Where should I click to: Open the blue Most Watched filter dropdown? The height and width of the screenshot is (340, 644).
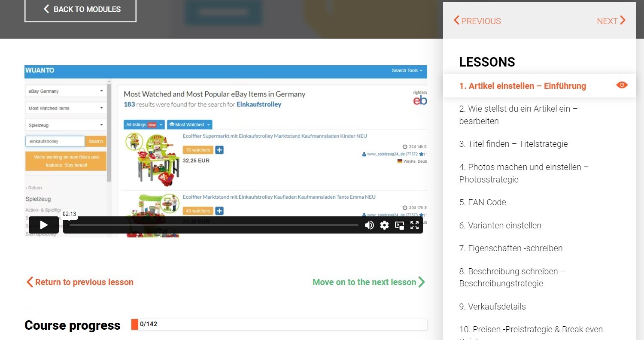click(x=189, y=124)
